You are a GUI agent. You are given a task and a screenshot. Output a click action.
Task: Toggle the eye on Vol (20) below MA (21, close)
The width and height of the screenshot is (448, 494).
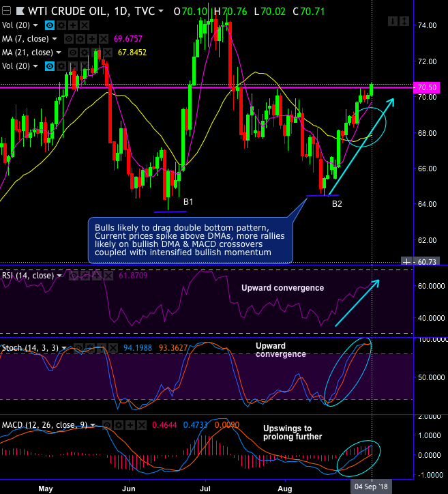[x=50, y=66]
